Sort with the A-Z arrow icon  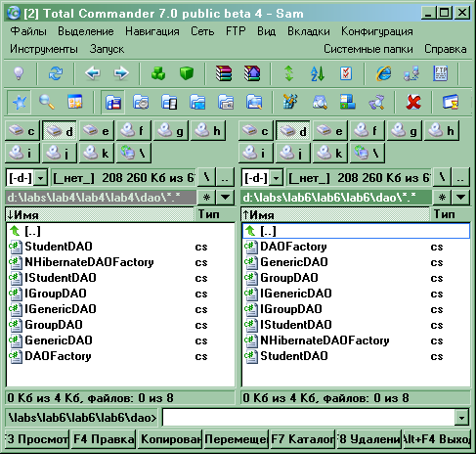point(318,73)
